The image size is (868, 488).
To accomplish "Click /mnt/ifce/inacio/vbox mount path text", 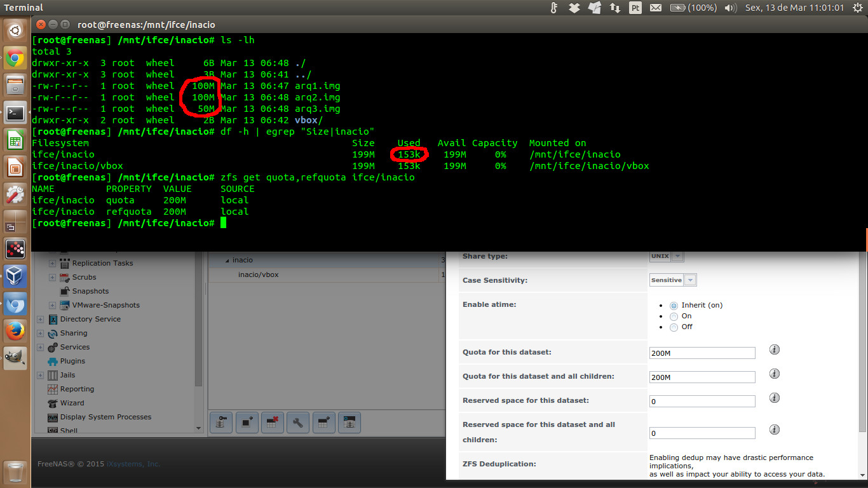I will click(x=589, y=166).
